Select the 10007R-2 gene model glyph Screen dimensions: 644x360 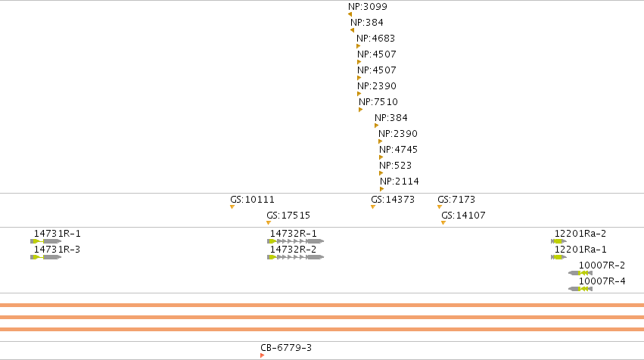[x=580, y=273]
